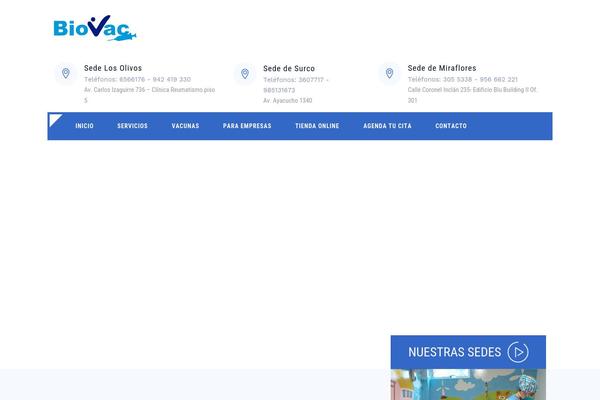The height and width of the screenshot is (400, 600).
Task: Click the Av. Ayacucho 1340 address
Action: [288, 101]
